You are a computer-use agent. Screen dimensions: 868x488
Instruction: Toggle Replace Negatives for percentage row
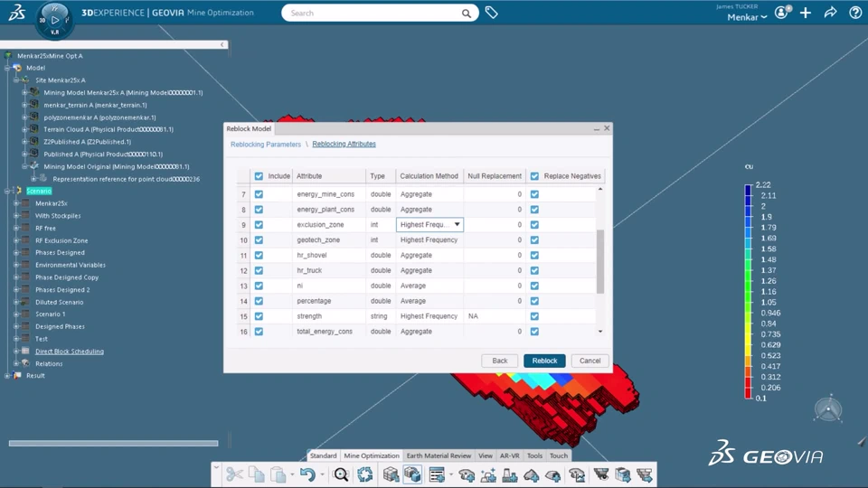click(534, 301)
